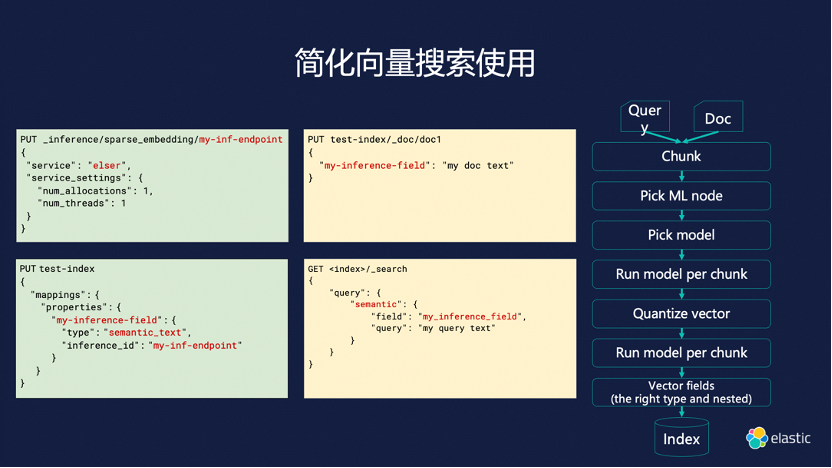Click the "service_settings" line
Image resolution: width=832 pixels, height=468 pixels.
coord(84,178)
